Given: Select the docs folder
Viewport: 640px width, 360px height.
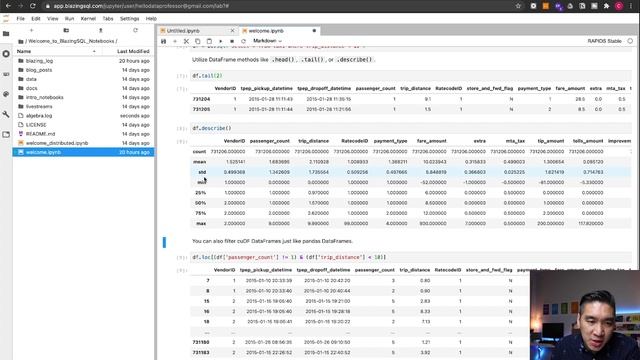Looking at the screenshot, I should [83, 88].
